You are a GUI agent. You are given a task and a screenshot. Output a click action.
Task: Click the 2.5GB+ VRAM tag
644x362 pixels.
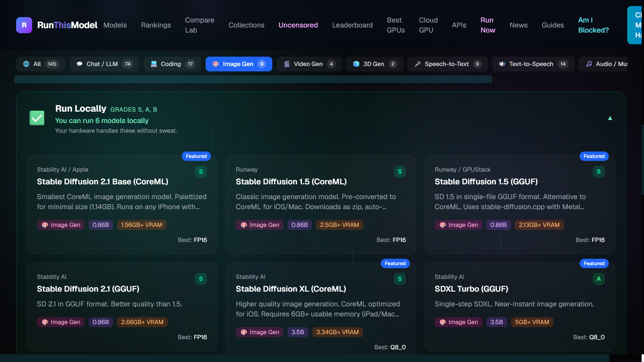point(339,225)
